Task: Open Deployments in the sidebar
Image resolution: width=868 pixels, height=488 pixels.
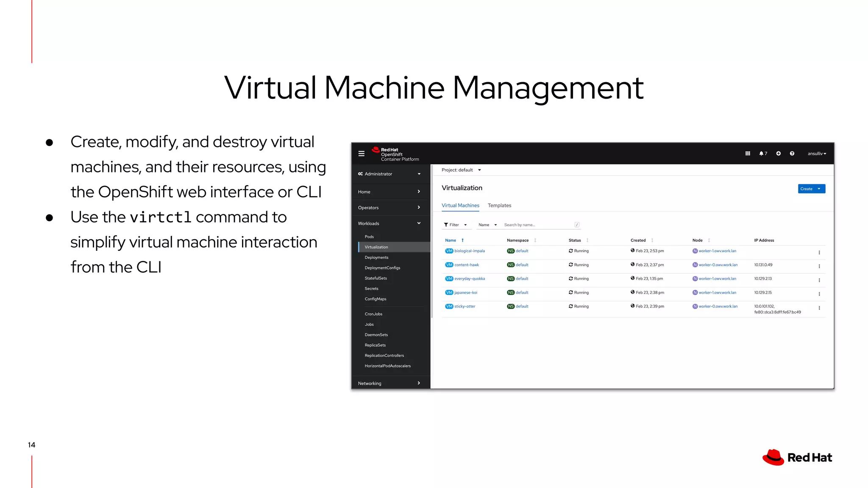Action: (376, 258)
